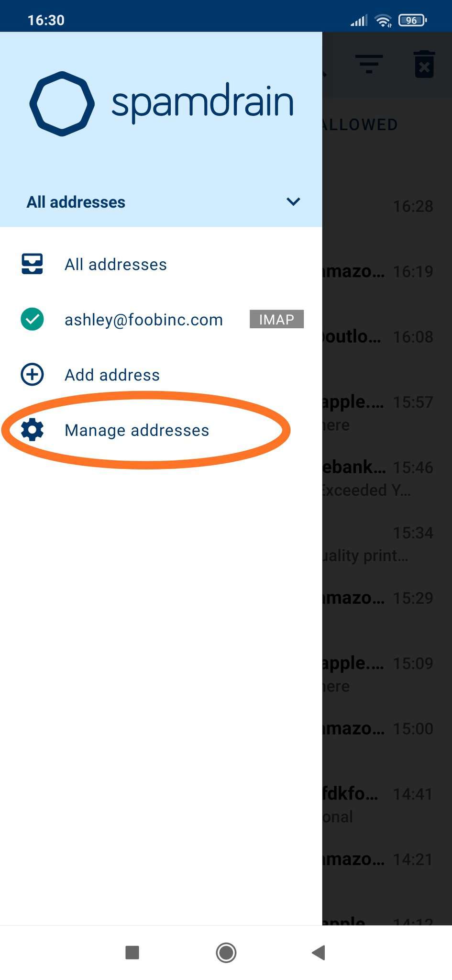Tap the Add address label
Screen dimensions: 452x980
coord(112,375)
